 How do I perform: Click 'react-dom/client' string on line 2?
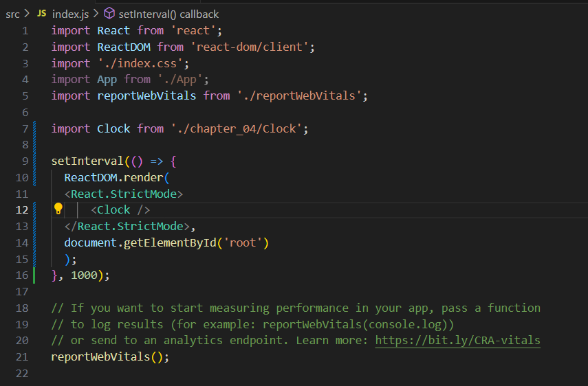[250, 47]
